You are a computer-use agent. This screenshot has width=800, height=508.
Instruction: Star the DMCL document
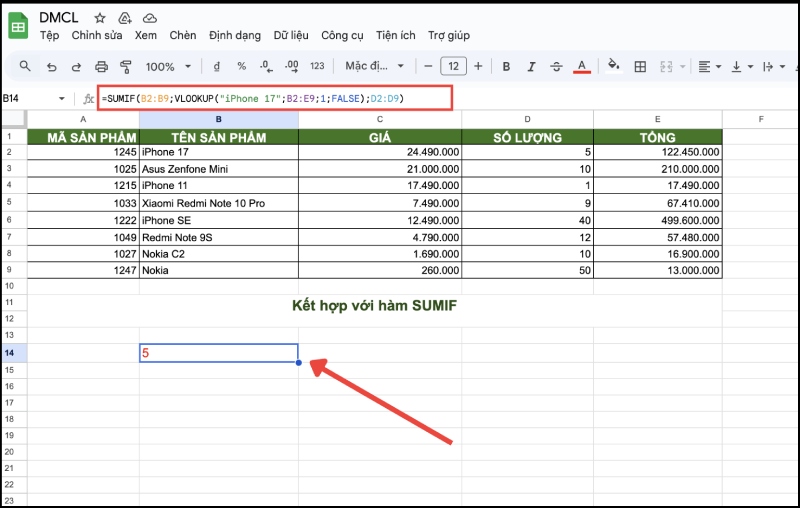[x=100, y=18]
